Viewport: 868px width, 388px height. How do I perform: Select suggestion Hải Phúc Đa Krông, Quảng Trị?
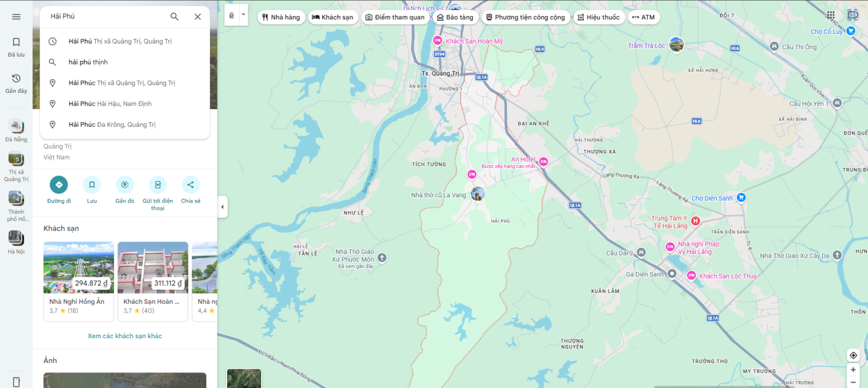tap(125, 124)
